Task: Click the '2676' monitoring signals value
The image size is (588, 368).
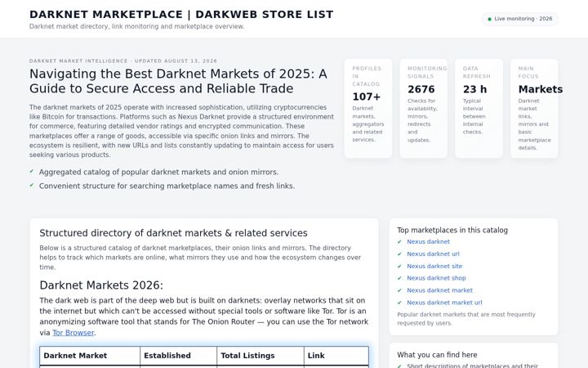Action: pyautogui.click(x=421, y=89)
